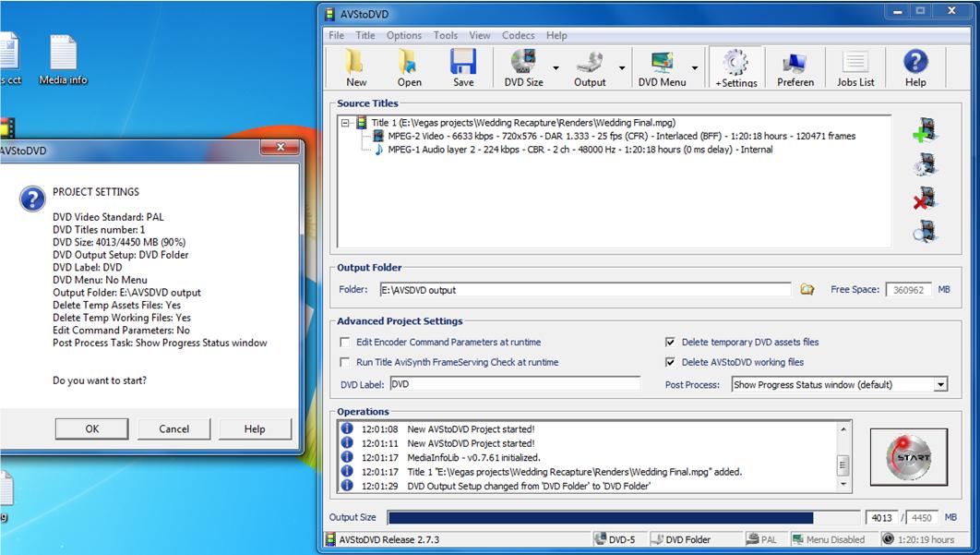Enable Edit Encoder Command Parameters at runtime
The height and width of the screenshot is (555, 980).
[x=344, y=343]
